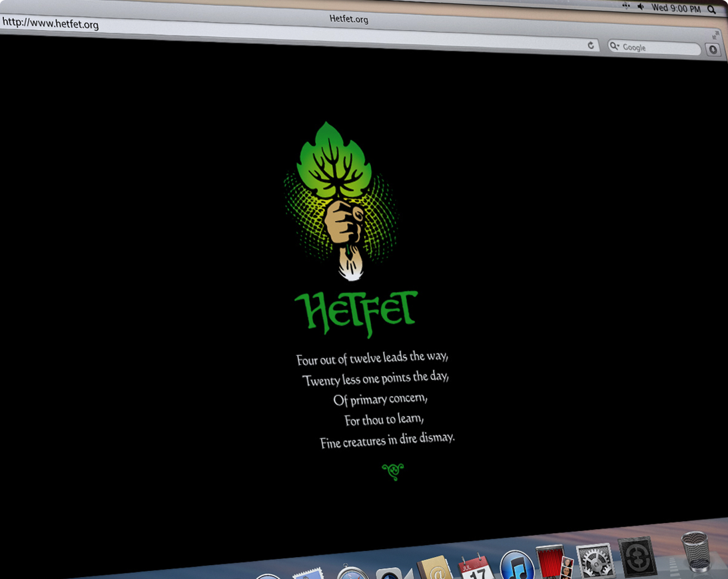Click the green swirl ornament below poem
Image resolution: width=728 pixels, height=579 pixels.
click(393, 471)
